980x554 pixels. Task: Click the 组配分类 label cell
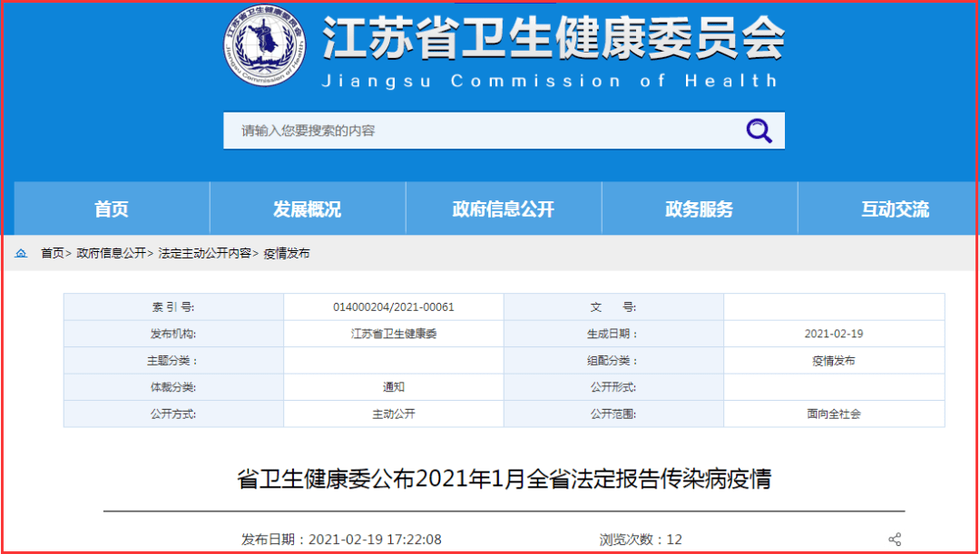pyautogui.click(x=613, y=361)
